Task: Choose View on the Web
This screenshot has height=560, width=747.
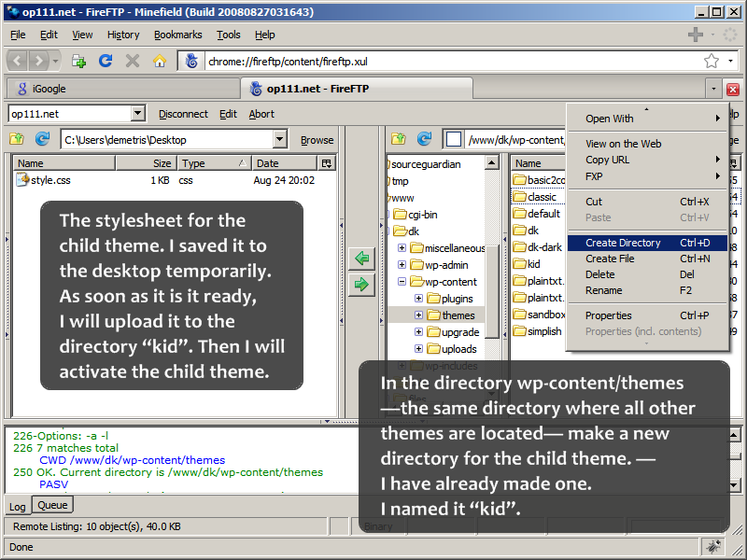Action: pyautogui.click(x=647, y=144)
